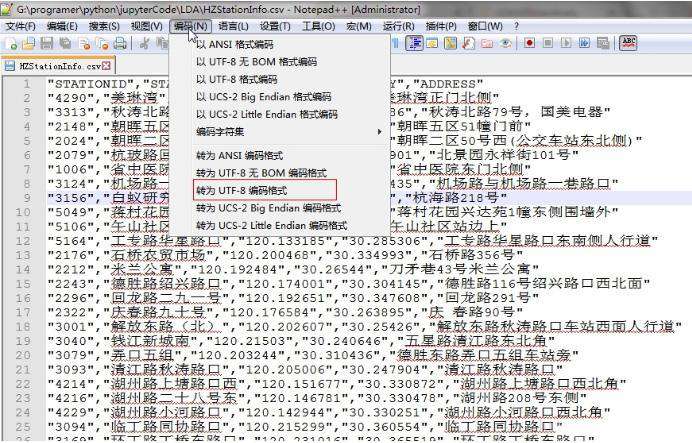Open the 设置(T) menu
Viewport: 692px width, 443px height.
pos(275,26)
